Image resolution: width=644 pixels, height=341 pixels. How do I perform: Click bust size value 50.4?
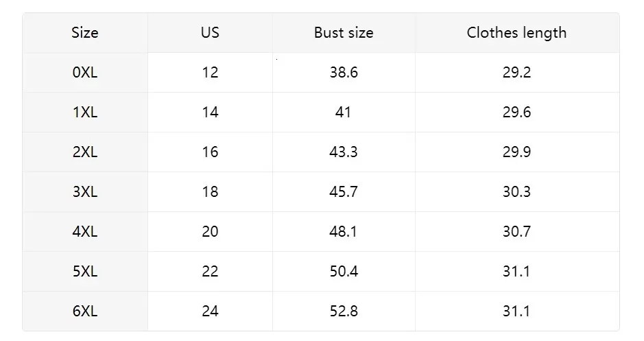[x=344, y=271]
